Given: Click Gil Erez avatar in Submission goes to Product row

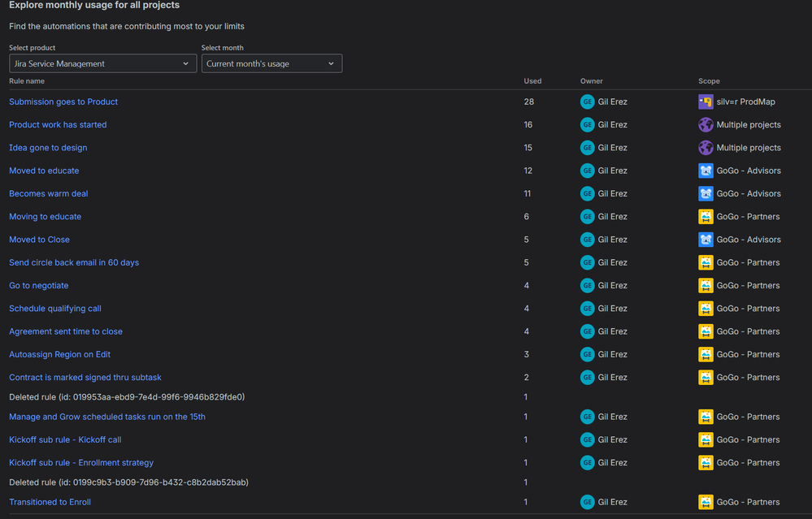Looking at the screenshot, I should tap(587, 102).
